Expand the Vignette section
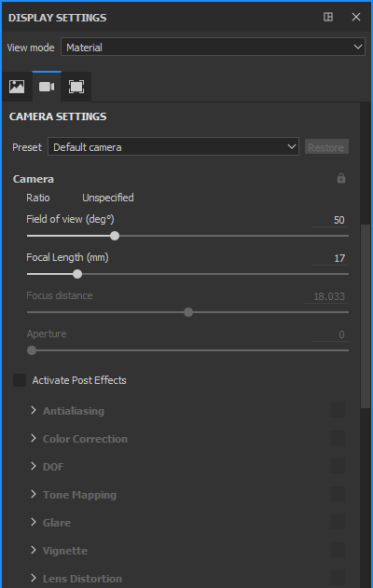Screen dimensions: 373x588 pyautogui.click(x=65, y=551)
